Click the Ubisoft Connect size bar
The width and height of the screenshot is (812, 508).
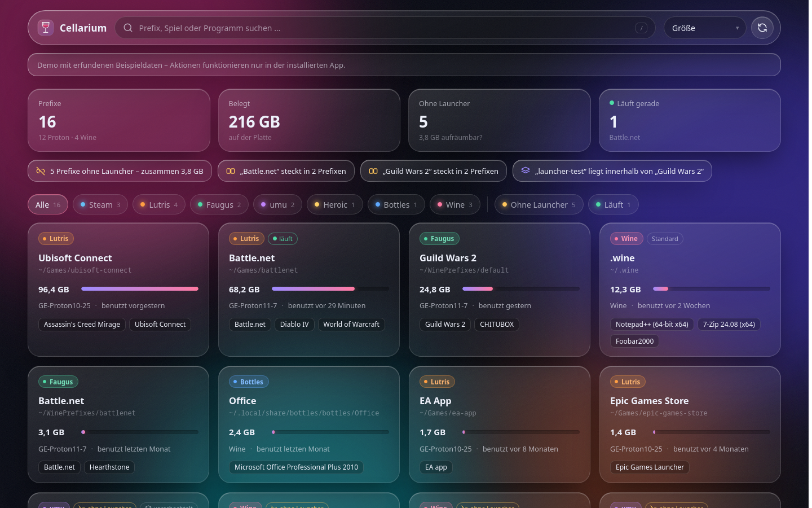tap(140, 288)
